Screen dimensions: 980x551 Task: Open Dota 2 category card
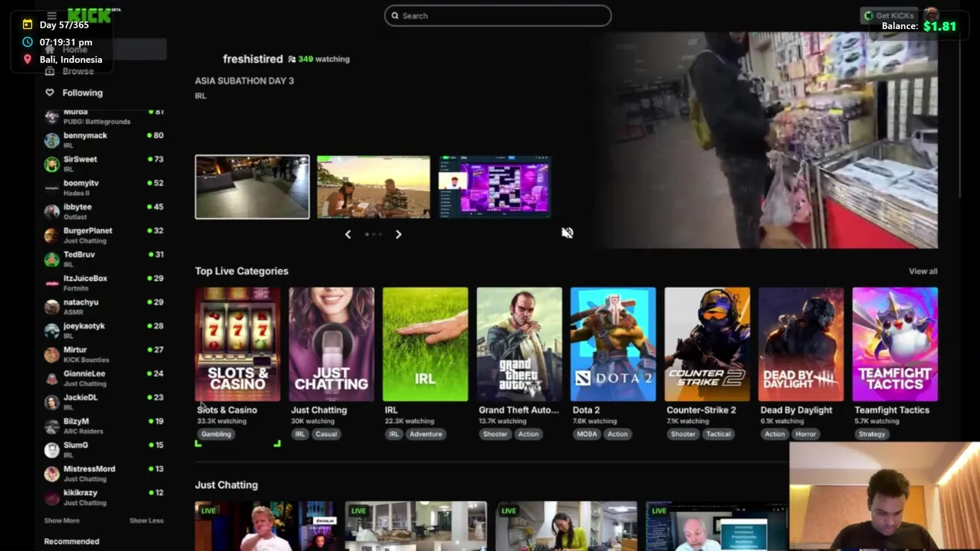(x=613, y=344)
